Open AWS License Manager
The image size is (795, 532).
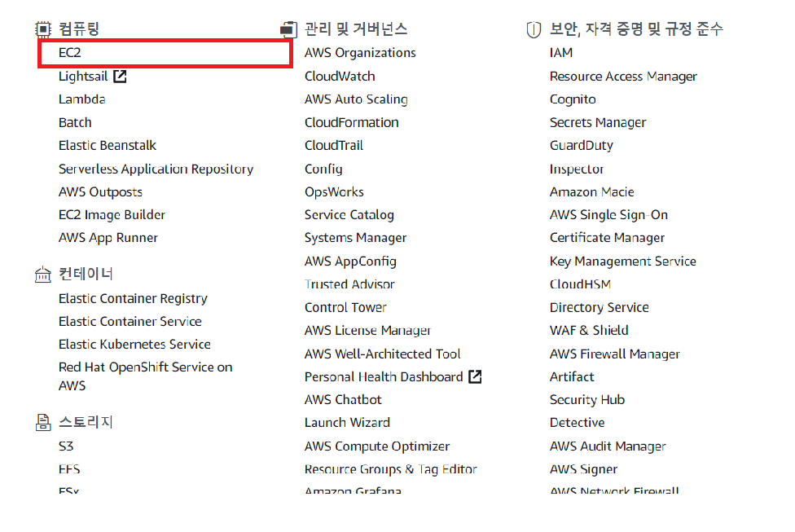pos(367,331)
